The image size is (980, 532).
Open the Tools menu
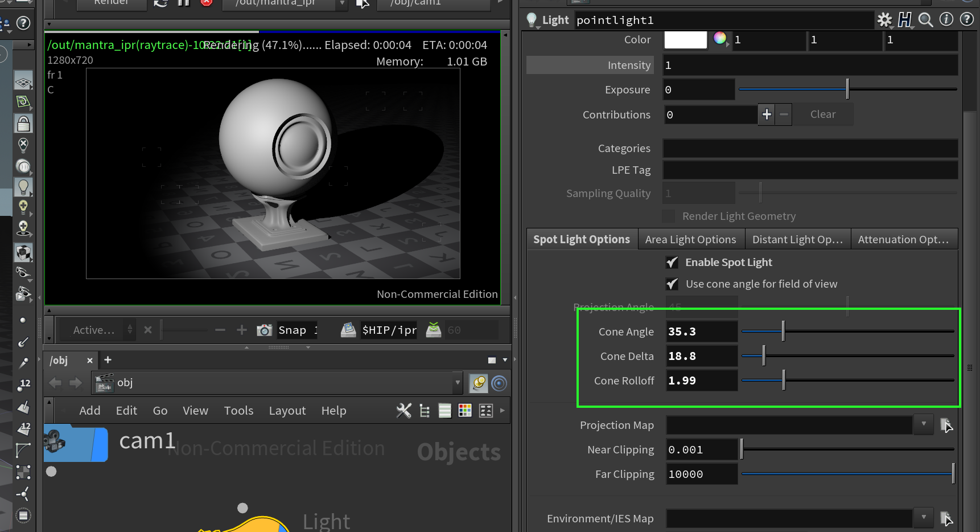[238, 410]
